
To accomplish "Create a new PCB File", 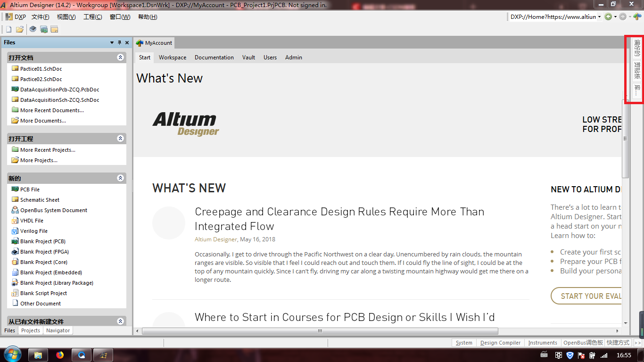I will [30, 189].
